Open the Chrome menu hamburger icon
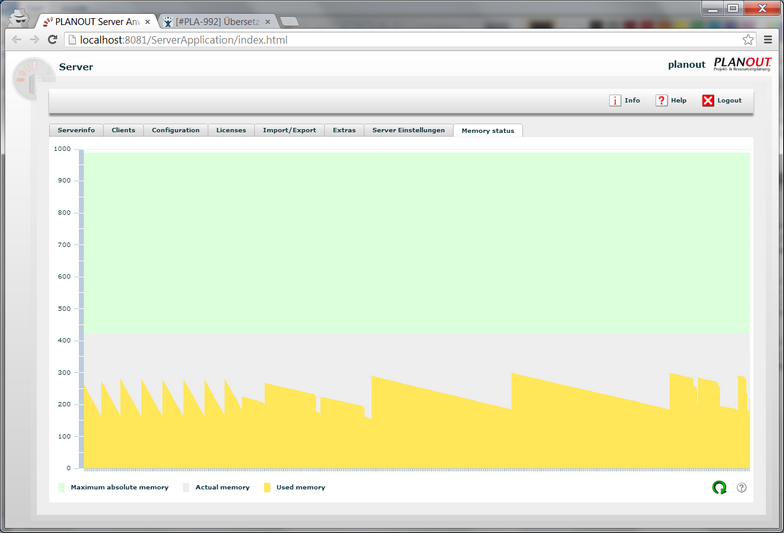784x533 pixels. [x=768, y=40]
